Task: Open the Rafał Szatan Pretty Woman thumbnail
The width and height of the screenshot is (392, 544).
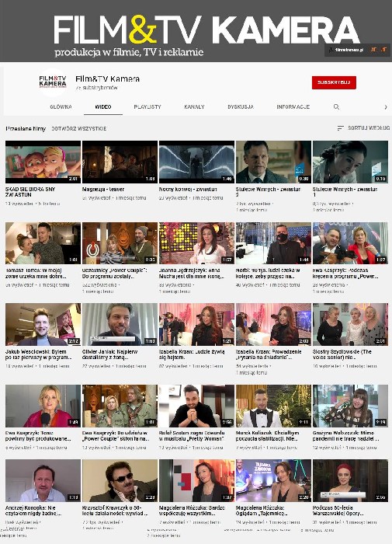Action: (x=196, y=406)
